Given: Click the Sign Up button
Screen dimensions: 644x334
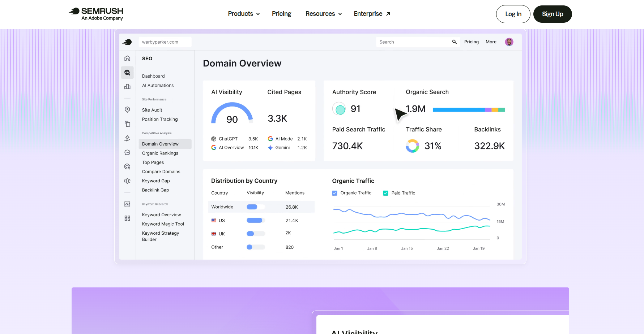Looking at the screenshot, I should coord(553,14).
